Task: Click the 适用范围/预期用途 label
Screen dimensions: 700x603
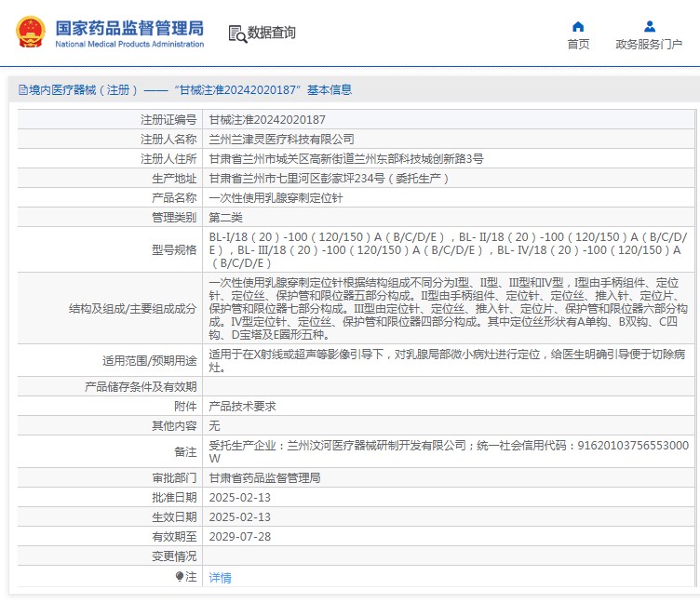Action: pos(150,361)
